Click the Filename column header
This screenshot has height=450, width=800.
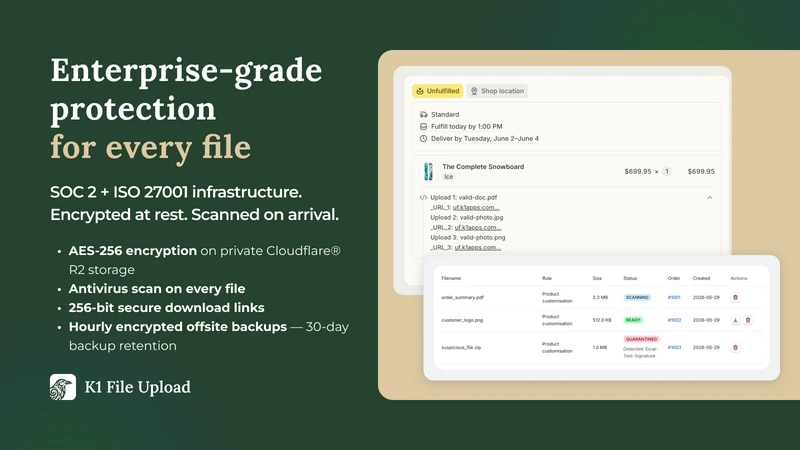451,279
